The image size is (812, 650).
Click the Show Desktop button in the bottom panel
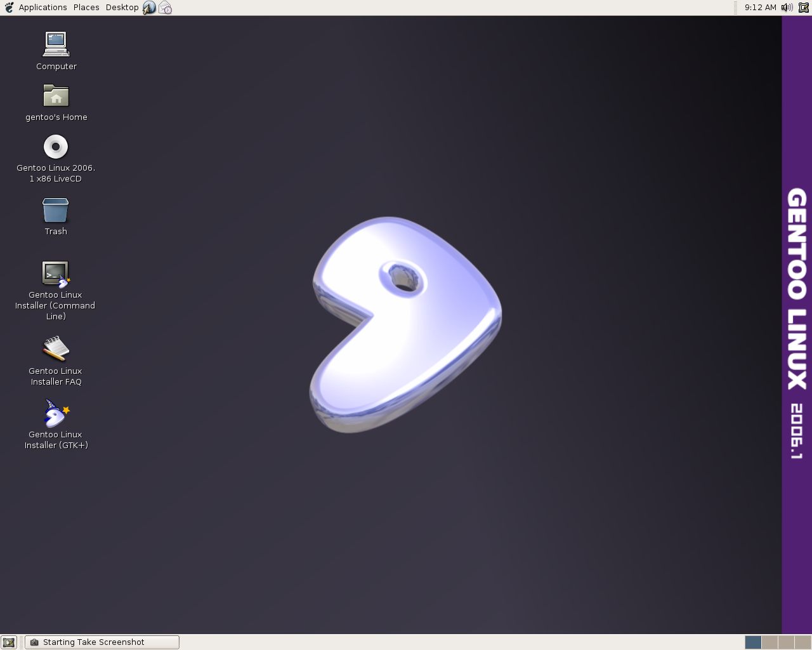pyautogui.click(x=9, y=642)
